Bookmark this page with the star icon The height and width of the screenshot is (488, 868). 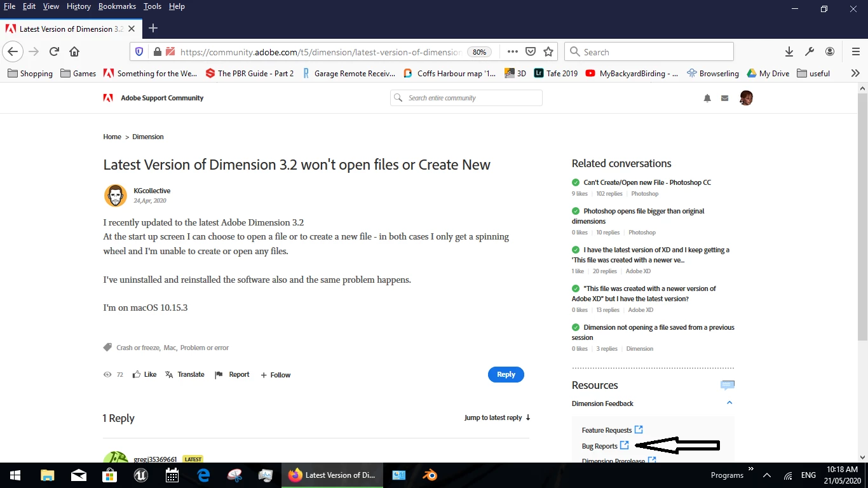(548, 52)
